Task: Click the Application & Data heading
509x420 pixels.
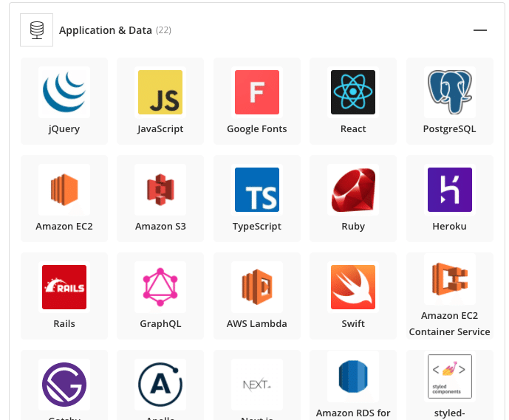Action: [x=105, y=30]
